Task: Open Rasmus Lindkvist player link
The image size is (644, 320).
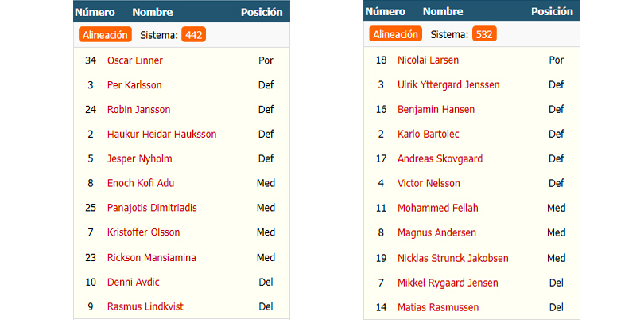Action: tap(145, 306)
